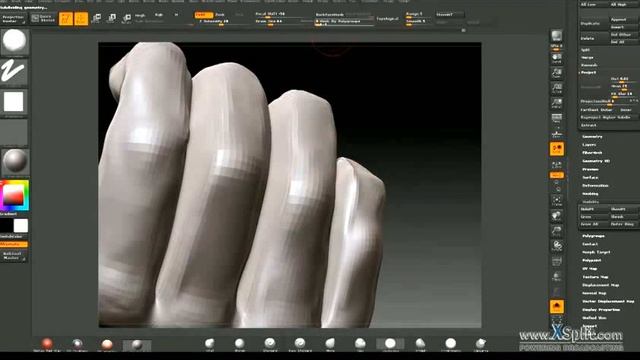Image resolution: width=640 pixels, height=360 pixels.
Task: Open the Normal Map section
Action: [594, 293]
